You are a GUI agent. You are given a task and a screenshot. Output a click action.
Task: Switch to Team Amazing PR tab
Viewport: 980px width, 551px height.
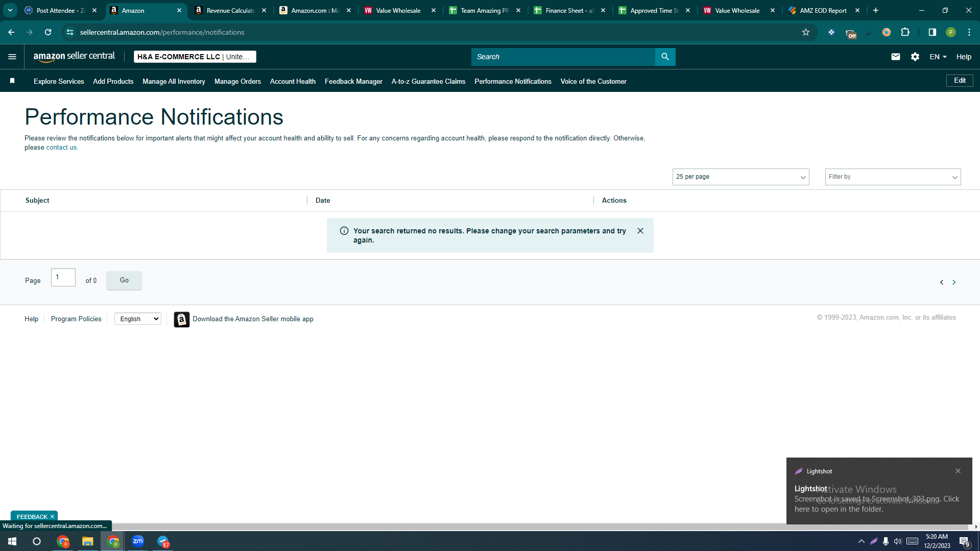pyautogui.click(x=485, y=10)
